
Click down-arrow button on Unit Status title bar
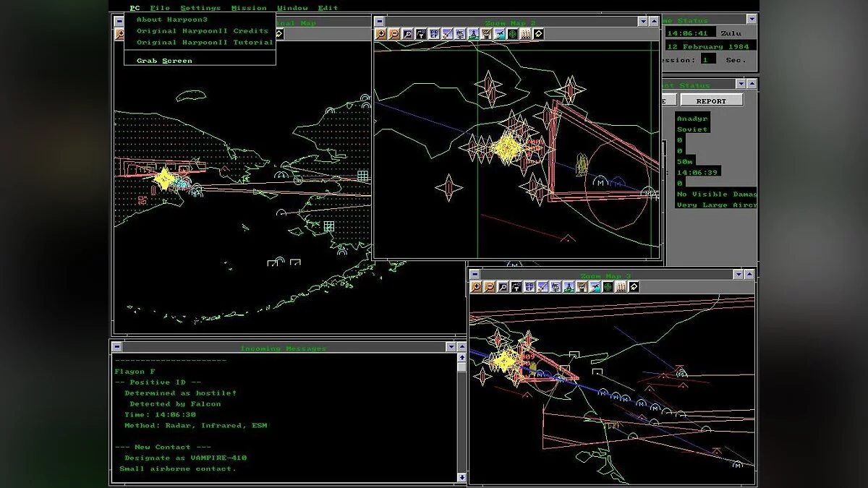click(741, 84)
